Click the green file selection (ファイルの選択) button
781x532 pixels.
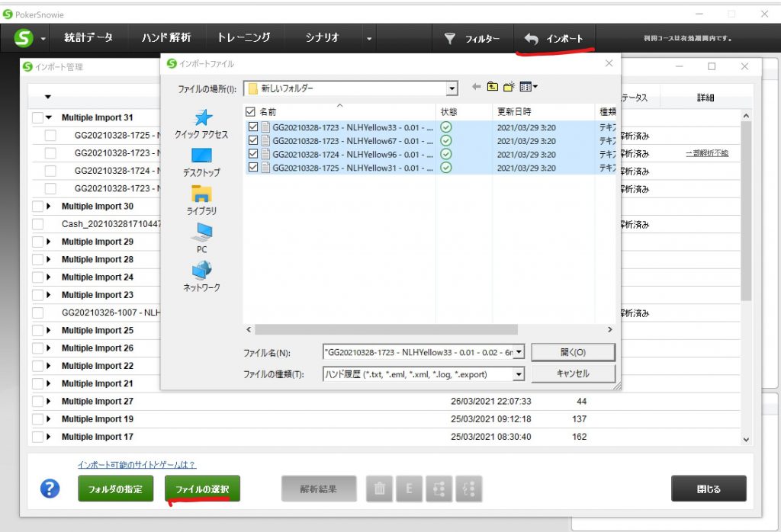click(202, 489)
